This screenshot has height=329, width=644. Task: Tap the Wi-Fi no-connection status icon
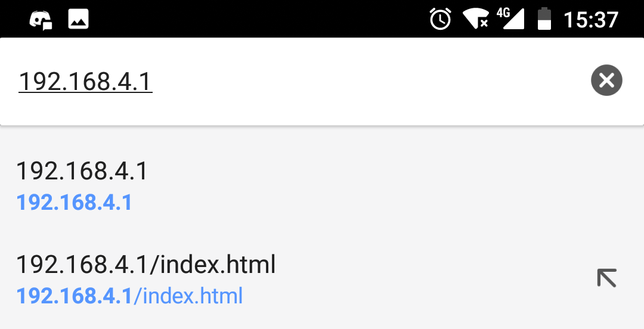(476, 19)
